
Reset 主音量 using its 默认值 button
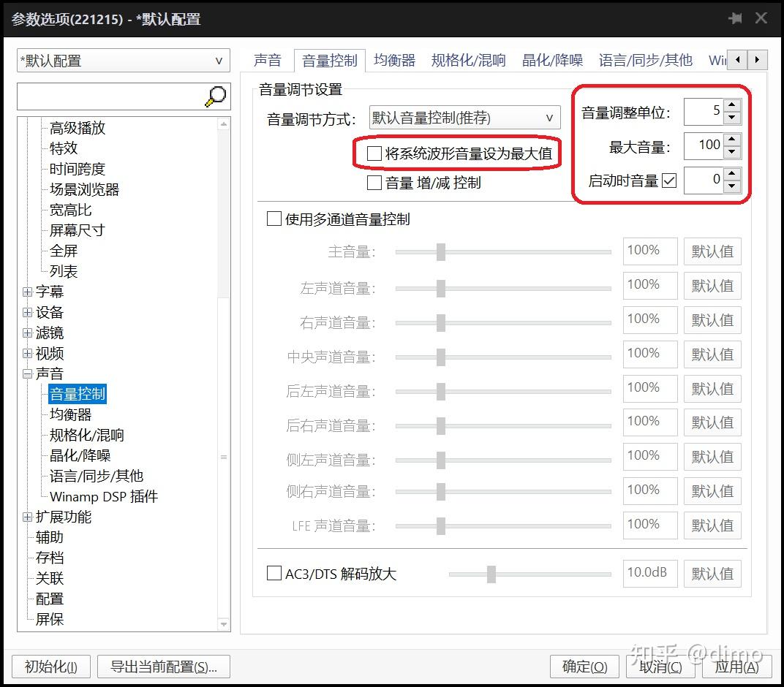click(712, 251)
